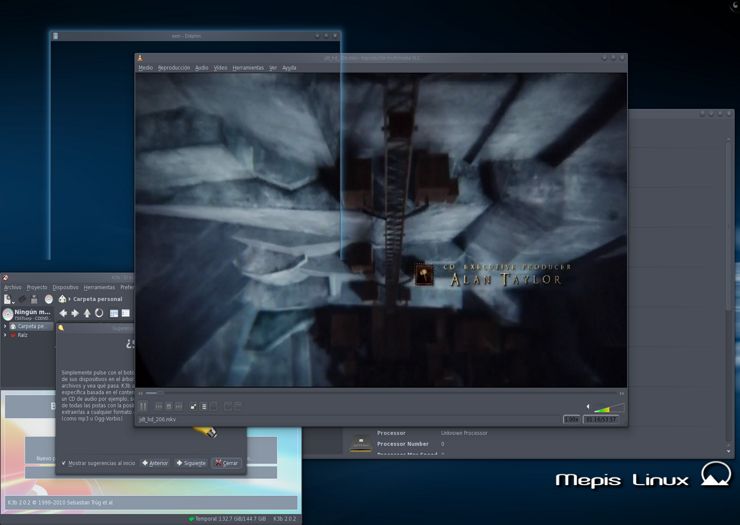Viewport: 740px width, 525px height.
Task: Click the processor device icon
Action: click(x=361, y=443)
